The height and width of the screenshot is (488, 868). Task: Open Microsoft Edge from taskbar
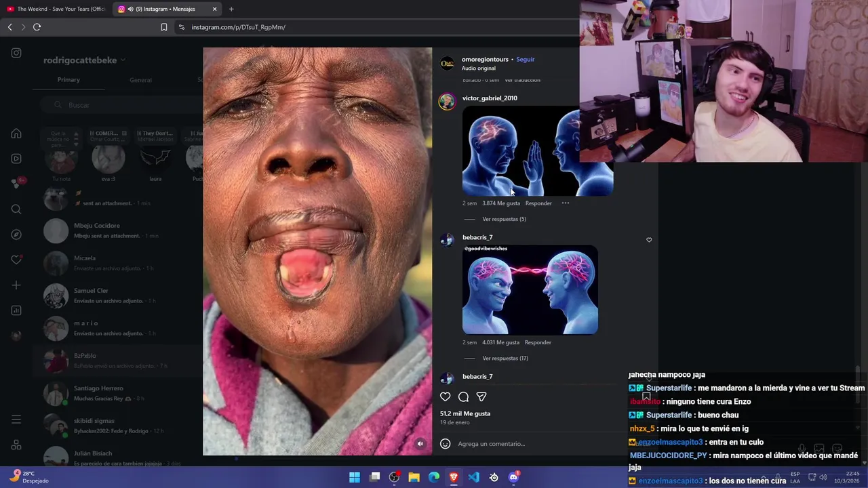point(434,477)
